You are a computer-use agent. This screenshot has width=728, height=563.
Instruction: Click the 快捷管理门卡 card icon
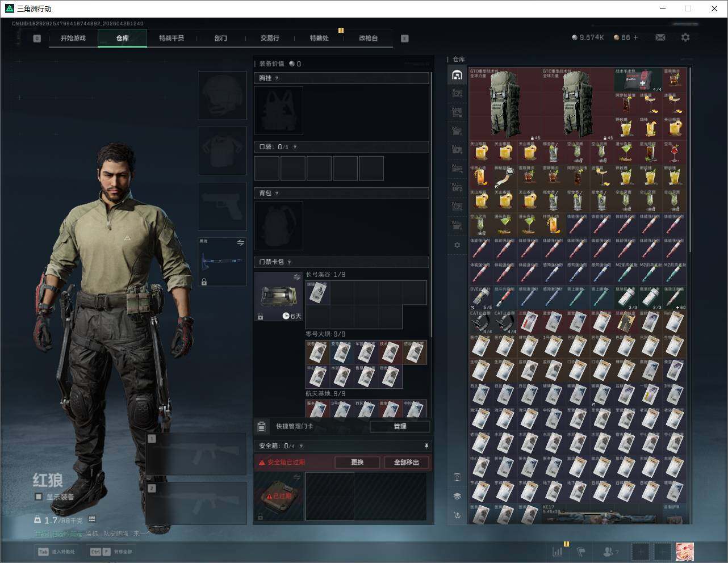click(261, 426)
